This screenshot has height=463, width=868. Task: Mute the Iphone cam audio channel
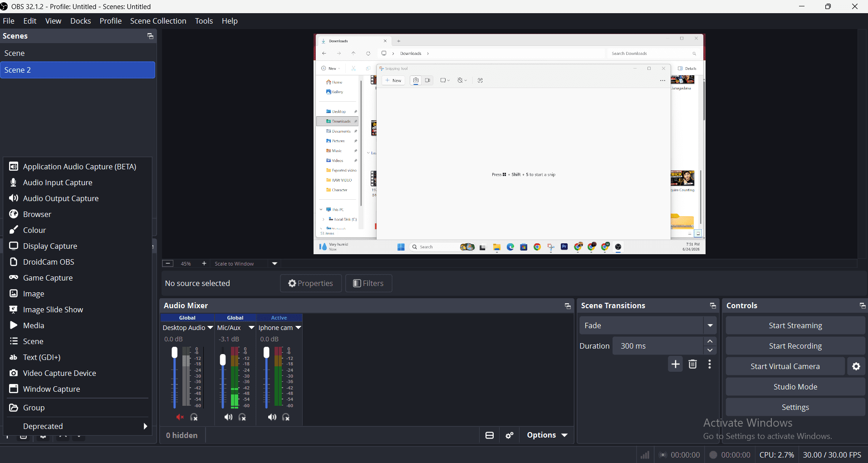[x=272, y=417]
